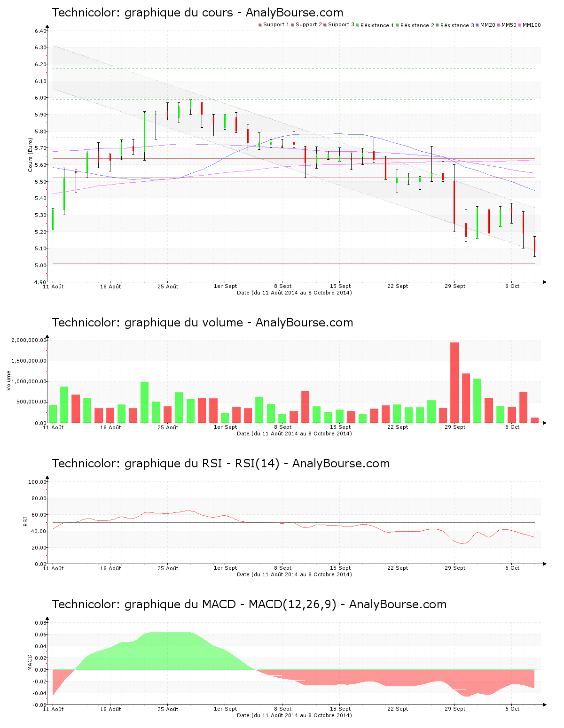Click the 'Cours (Euro)' axis label

30,155
